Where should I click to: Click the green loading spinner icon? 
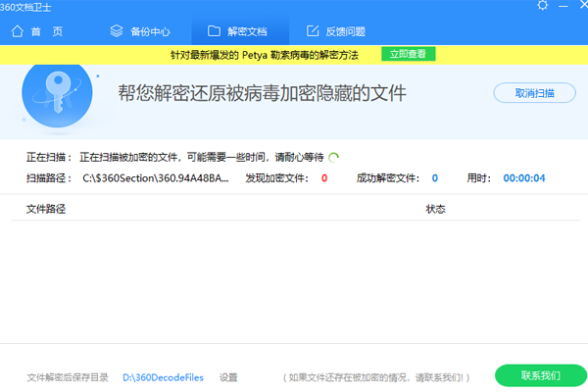[334, 157]
